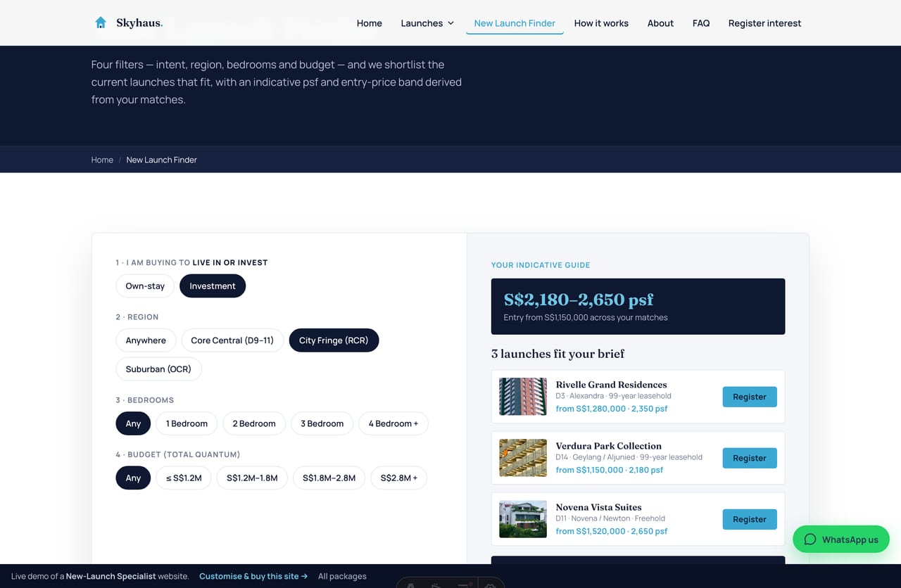Select the 4 Bedroom + filter
This screenshot has height=588, width=901.
393,423
